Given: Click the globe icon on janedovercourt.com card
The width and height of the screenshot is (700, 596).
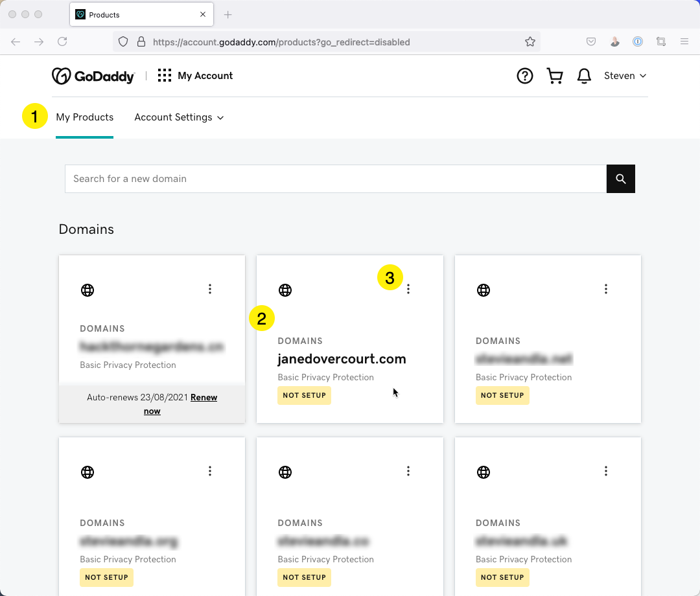Looking at the screenshot, I should click(285, 290).
